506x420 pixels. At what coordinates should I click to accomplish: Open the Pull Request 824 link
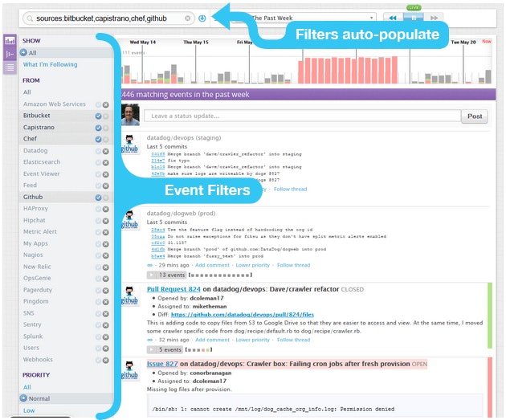173,287
